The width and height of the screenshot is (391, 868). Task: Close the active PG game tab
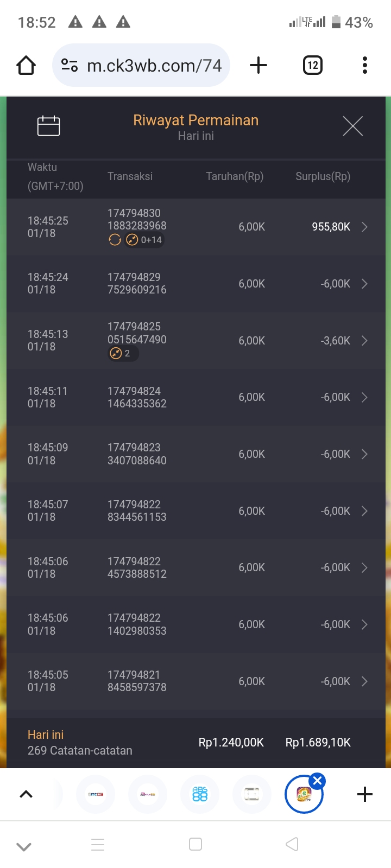318,781
